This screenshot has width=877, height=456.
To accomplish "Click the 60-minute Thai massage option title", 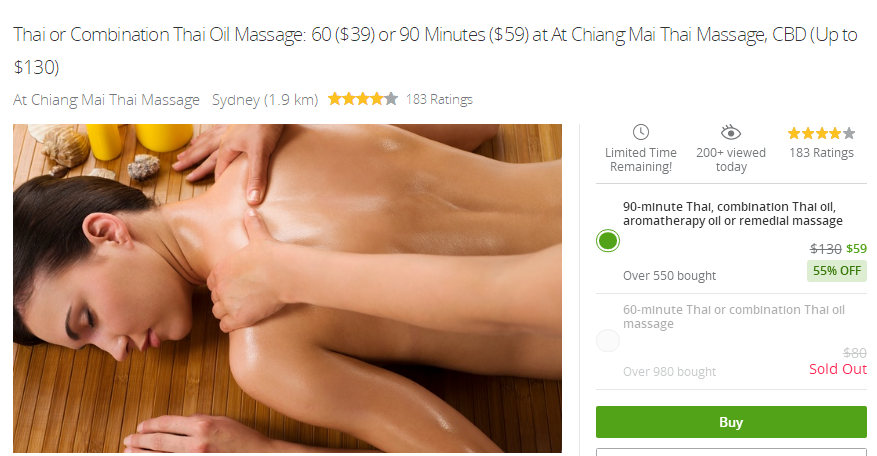I will (734, 317).
